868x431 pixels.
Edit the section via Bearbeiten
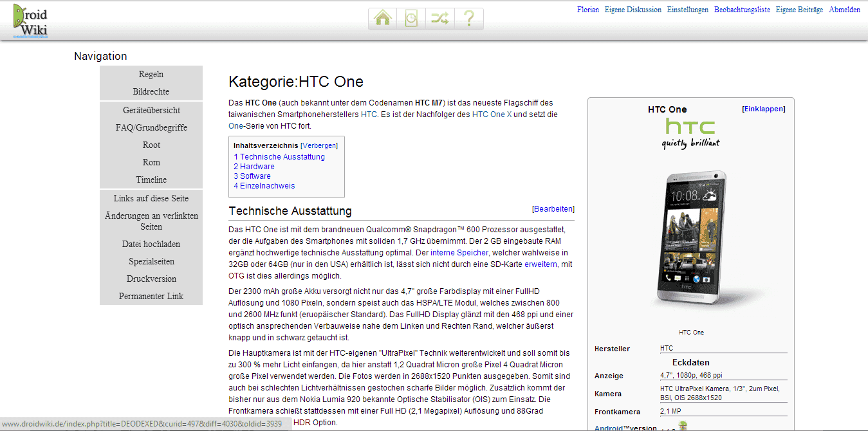[x=553, y=209]
